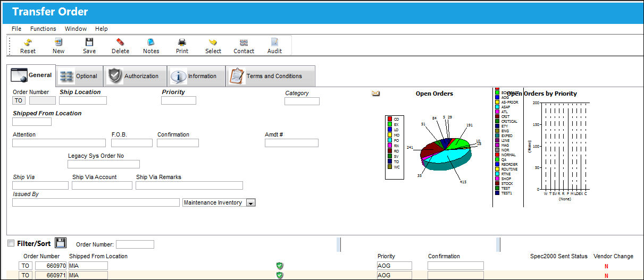Viewport: 644px width, 280px height.
Task: Click the F.O.B. input field
Action: [x=132, y=143]
